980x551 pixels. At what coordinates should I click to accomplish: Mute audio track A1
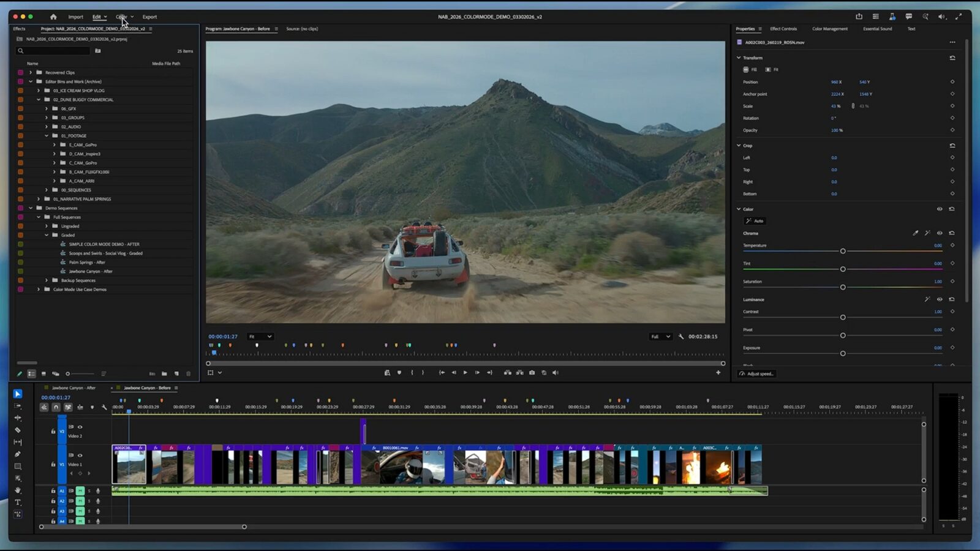tap(80, 491)
